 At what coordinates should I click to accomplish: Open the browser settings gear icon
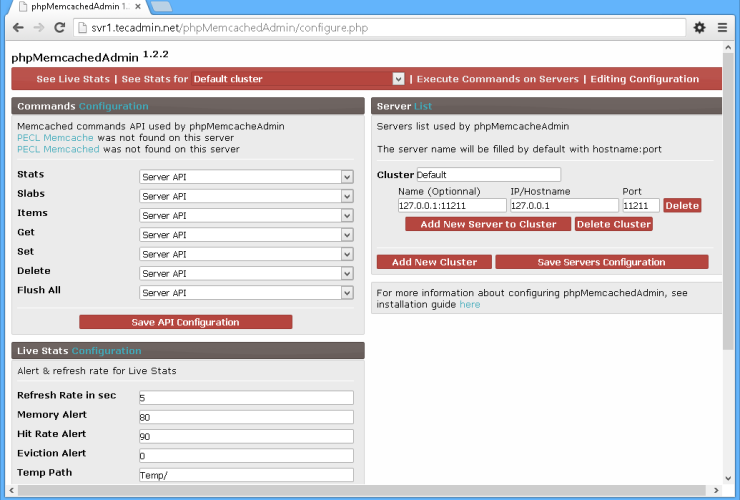tap(700, 28)
